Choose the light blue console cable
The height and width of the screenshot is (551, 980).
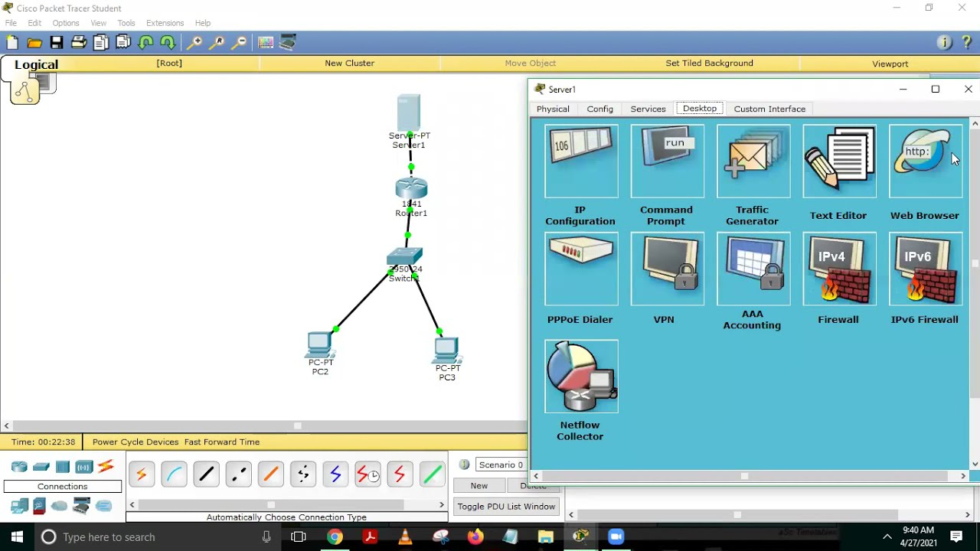[174, 475]
